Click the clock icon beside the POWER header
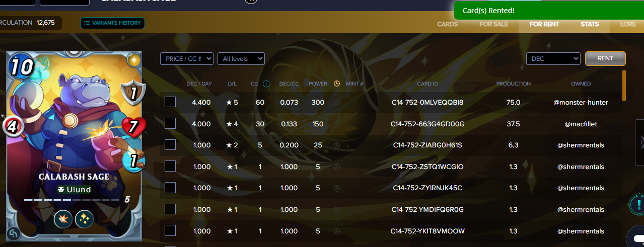The image size is (644, 247). click(337, 84)
